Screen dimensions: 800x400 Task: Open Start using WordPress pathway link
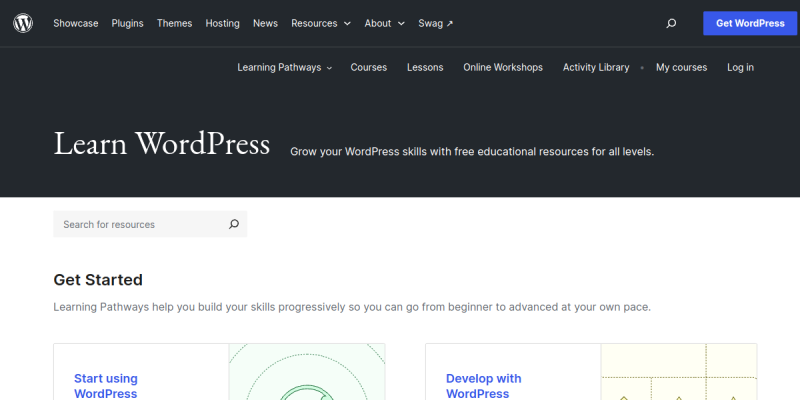pos(106,386)
